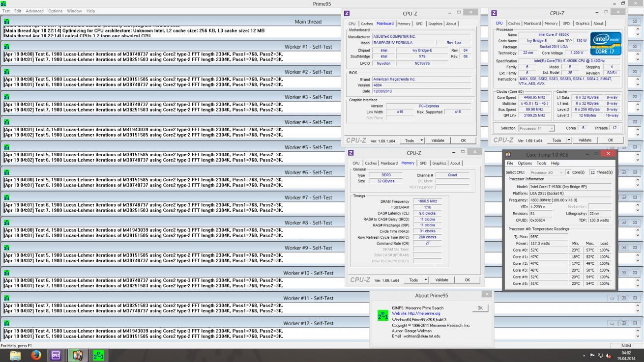
Task: Click the Worker #2 Self-Test window icon
Action: click(x=6, y=72)
